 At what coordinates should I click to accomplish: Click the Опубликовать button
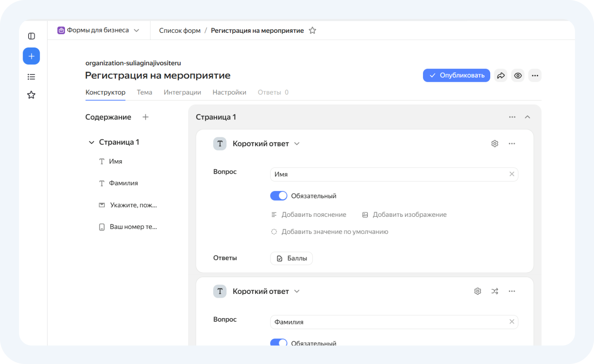457,76
